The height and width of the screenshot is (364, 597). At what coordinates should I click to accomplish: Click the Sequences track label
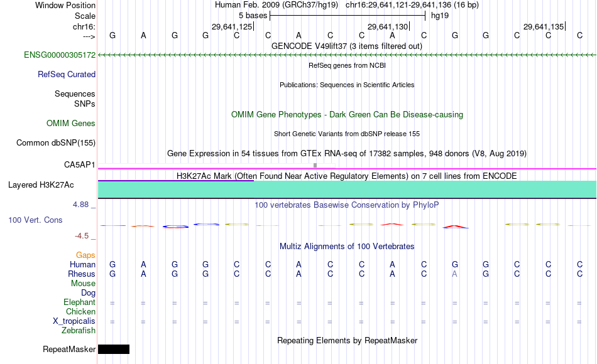pos(75,94)
